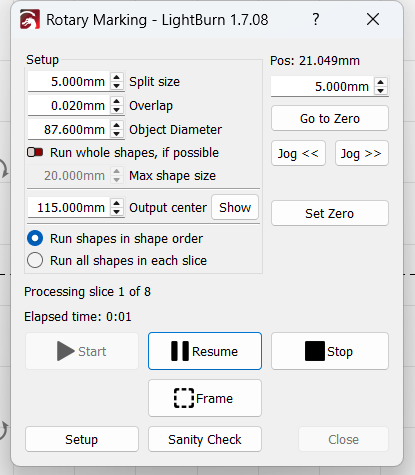
Task: Click the LightBurn logo in the title bar
Action: point(30,19)
